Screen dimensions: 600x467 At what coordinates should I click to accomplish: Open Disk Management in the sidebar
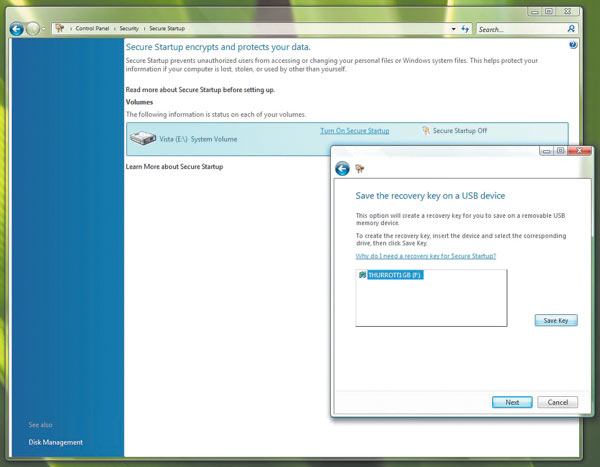(55, 442)
